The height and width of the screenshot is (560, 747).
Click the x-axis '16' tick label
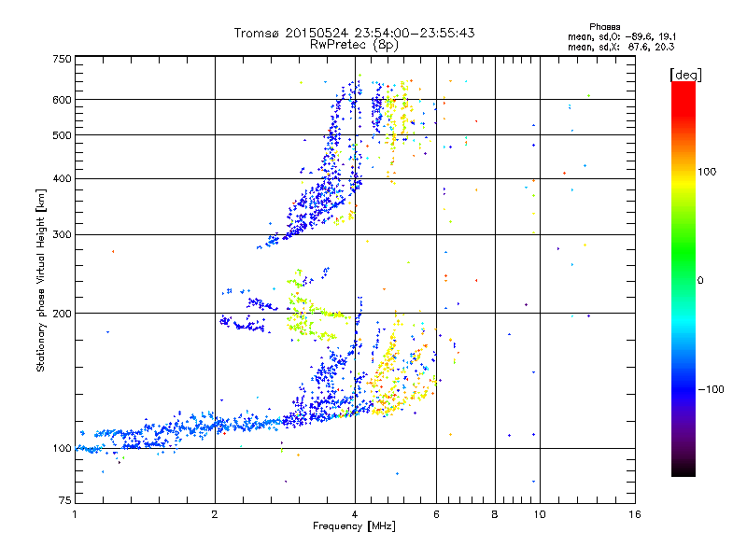[635, 514]
